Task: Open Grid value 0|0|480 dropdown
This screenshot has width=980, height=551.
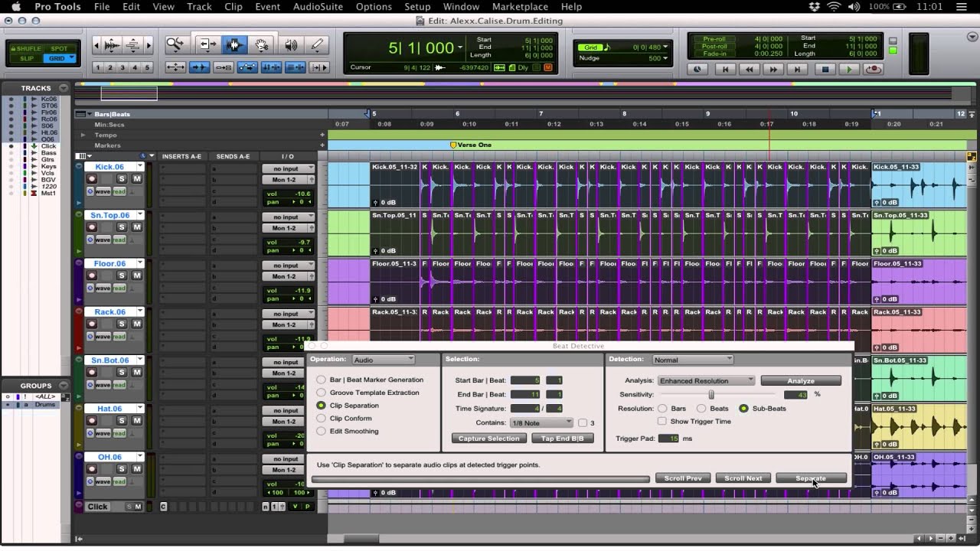Action: click(x=665, y=47)
